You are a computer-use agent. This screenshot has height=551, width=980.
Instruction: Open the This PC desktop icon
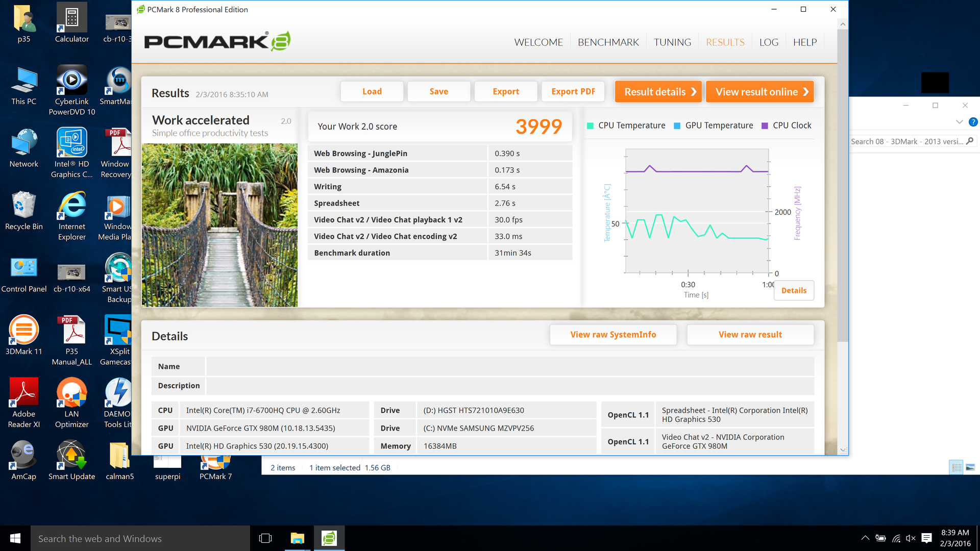pos(23,86)
